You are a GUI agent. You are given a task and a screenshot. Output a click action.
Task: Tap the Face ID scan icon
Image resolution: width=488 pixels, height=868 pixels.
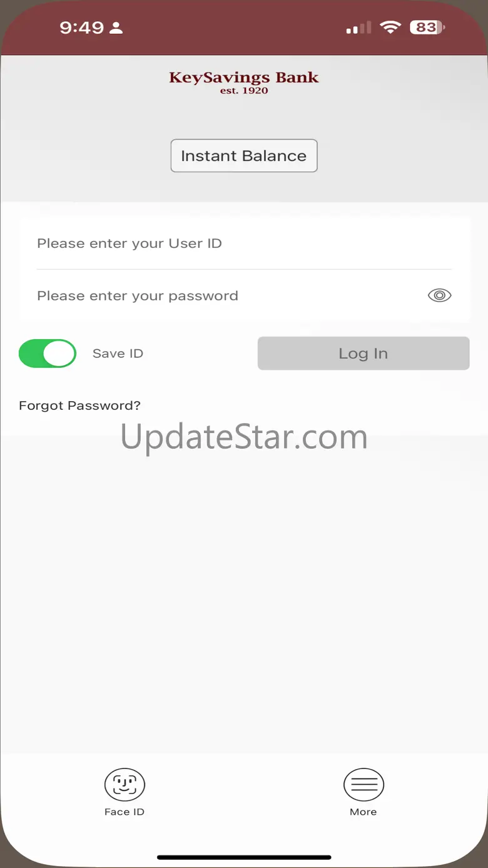coord(125,784)
